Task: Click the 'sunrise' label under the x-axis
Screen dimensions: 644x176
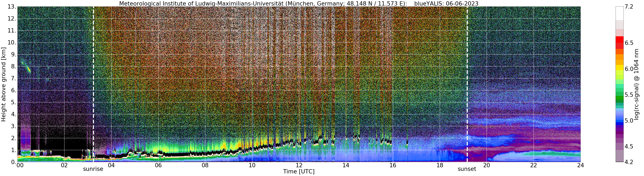Action: [93, 169]
